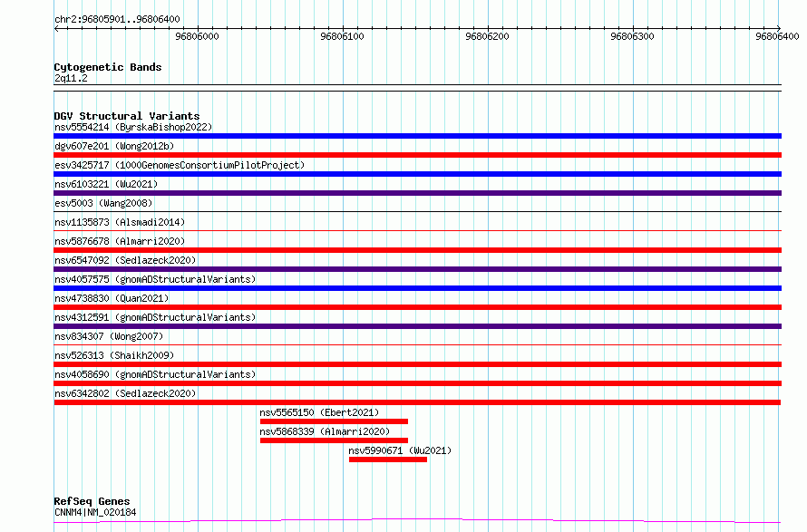
Task: Select the CNNM4|NM_020184 gene label
Action: point(95,512)
